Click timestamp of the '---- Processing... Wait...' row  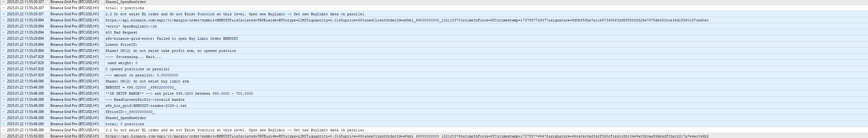pyautogui.click(x=25, y=57)
